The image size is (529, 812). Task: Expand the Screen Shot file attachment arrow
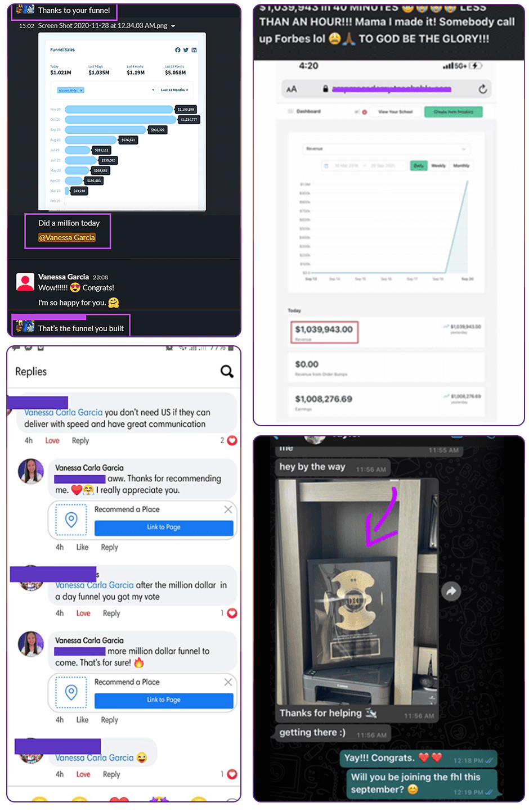pos(173,26)
